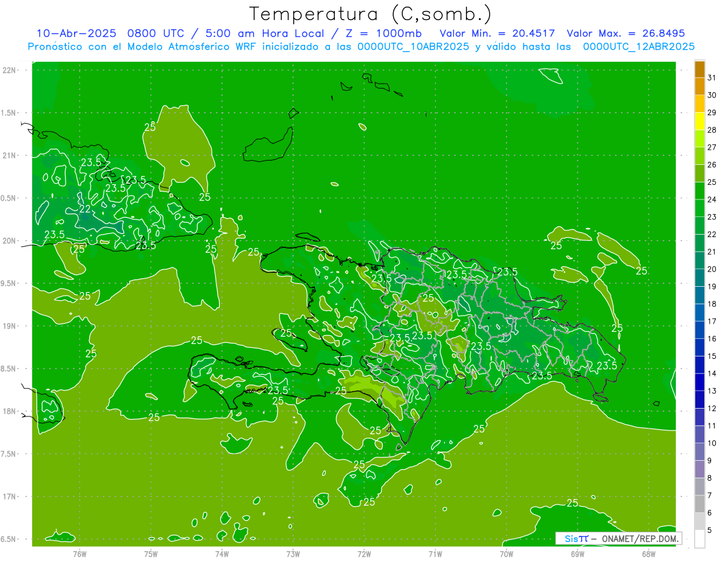Click the 11 value on the color scale
Viewport: 728px width, 562px height.
(712, 426)
